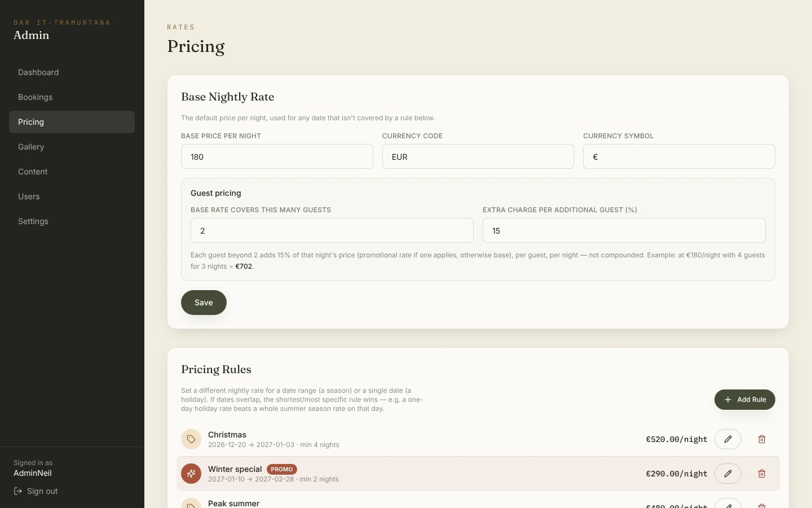Delete the Christmas pricing rule
Viewport: 812px width, 508px height.
762,439
